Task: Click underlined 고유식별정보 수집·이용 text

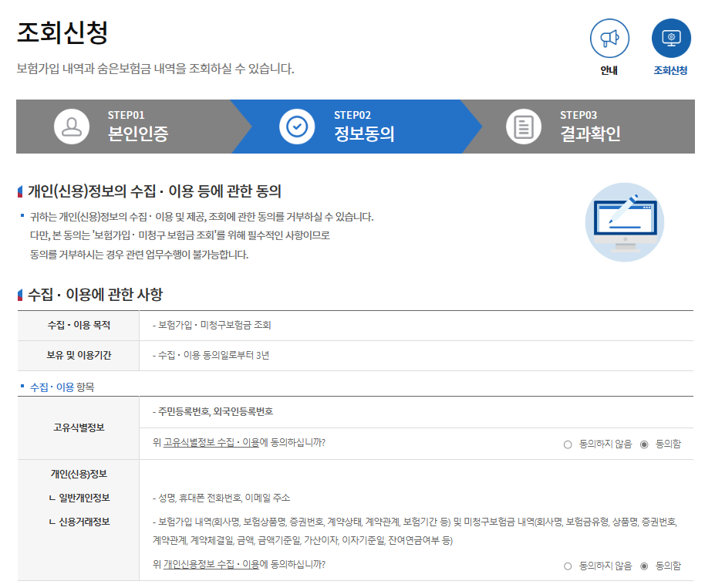Action: pyautogui.click(x=211, y=442)
